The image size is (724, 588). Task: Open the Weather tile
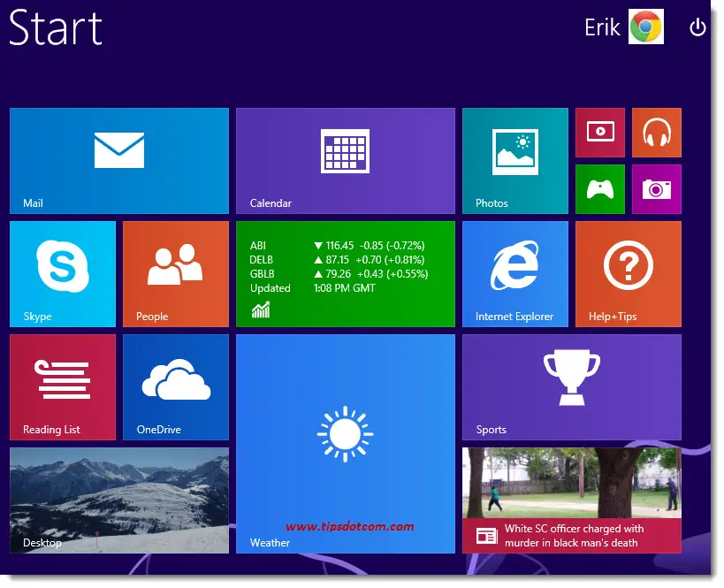point(346,444)
